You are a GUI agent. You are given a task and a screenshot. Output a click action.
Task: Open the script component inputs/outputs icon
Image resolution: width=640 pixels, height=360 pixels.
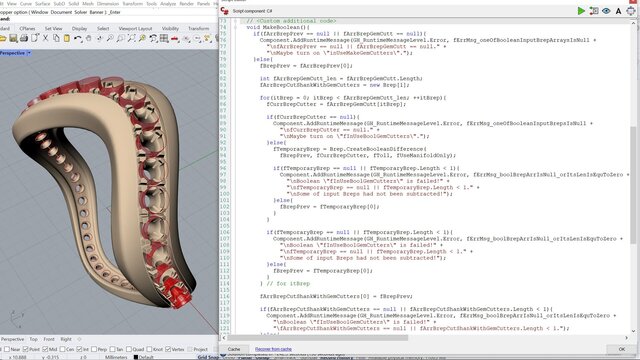click(594, 11)
